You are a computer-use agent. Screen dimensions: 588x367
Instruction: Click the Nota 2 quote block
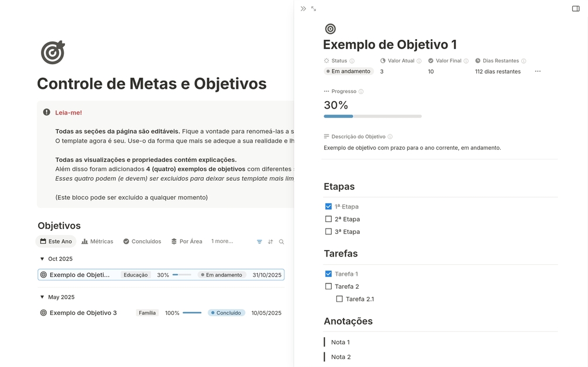coord(341,357)
